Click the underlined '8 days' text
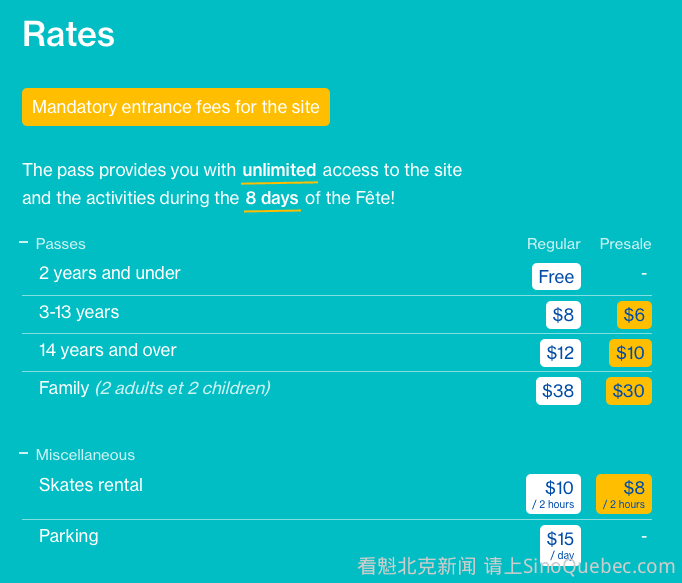The width and height of the screenshot is (682, 583). 272,198
